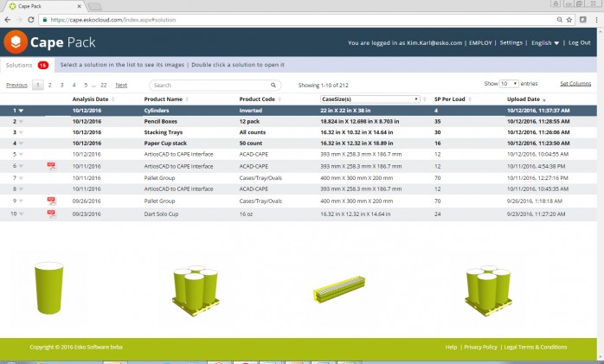The height and width of the screenshot is (364, 604).
Task: Click into the Search input field
Action: click(x=212, y=86)
